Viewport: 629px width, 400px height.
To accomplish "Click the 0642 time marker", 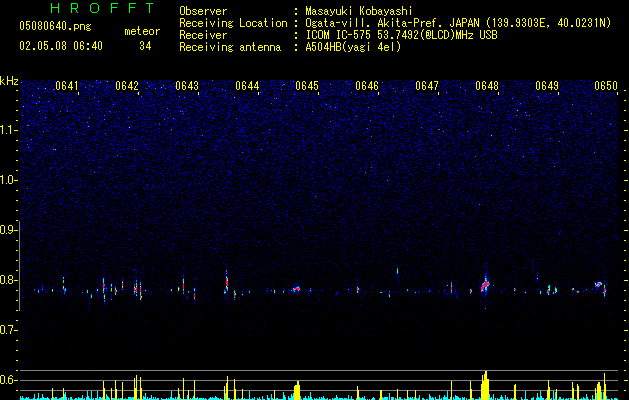I will [x=127, y=86].
